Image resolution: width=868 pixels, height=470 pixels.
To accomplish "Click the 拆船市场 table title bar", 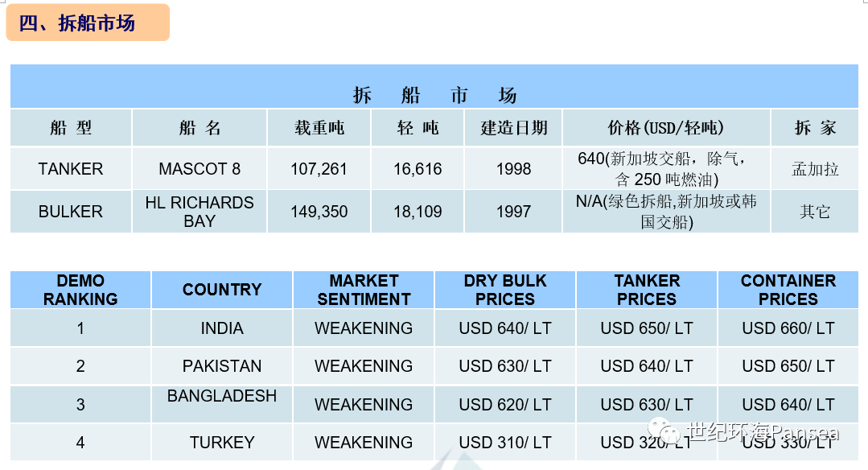I will 434,86.
